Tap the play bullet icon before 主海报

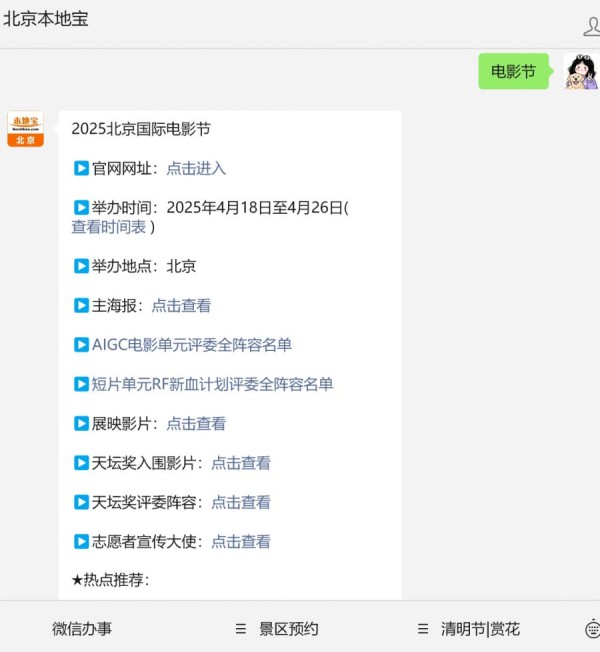tap(81, 306)
